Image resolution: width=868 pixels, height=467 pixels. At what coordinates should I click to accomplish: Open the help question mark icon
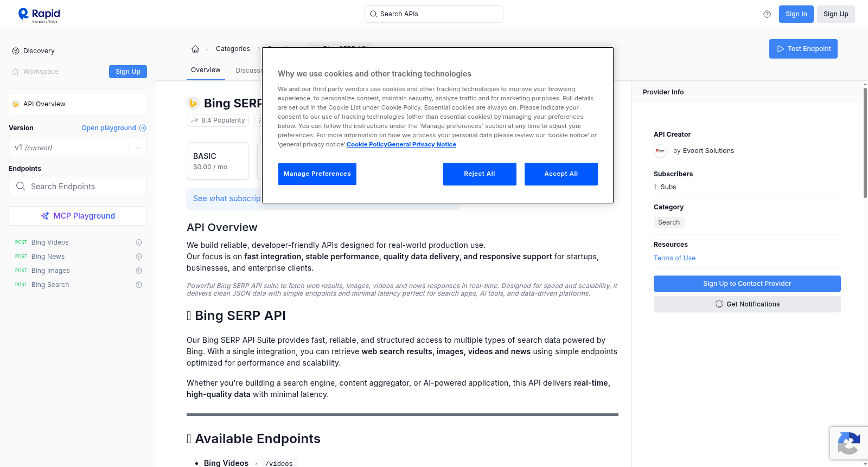click(767, 14)
